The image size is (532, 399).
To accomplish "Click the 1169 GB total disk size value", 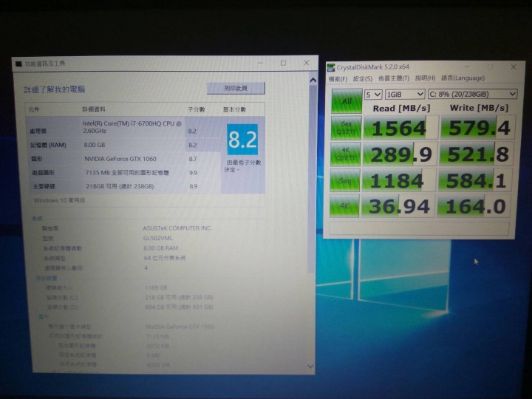I will (156, 287).
